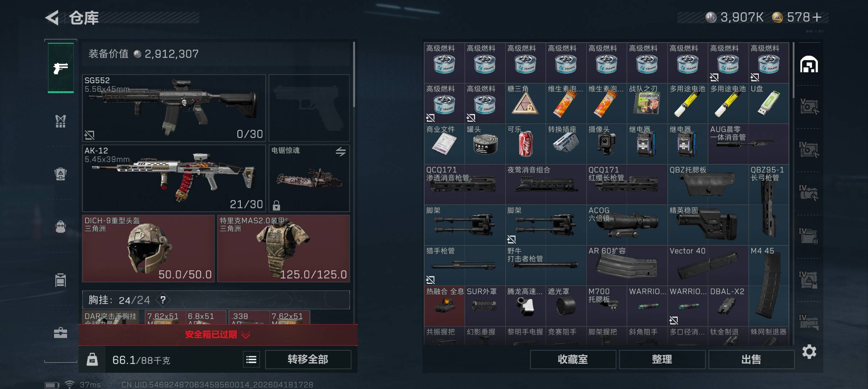Click the warehouse grid scrollbar
Image resolution: width=868 pixels, height=389 pixels.
point(793,70)
